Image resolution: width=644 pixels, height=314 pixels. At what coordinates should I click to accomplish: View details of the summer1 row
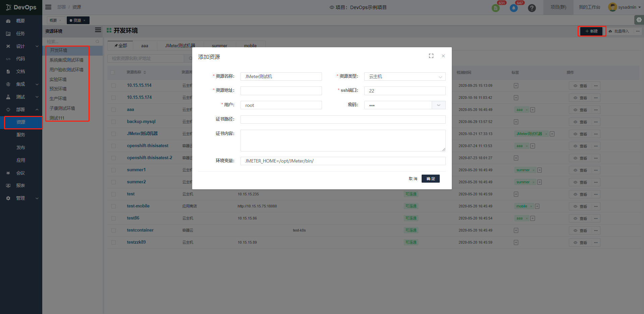580,170
